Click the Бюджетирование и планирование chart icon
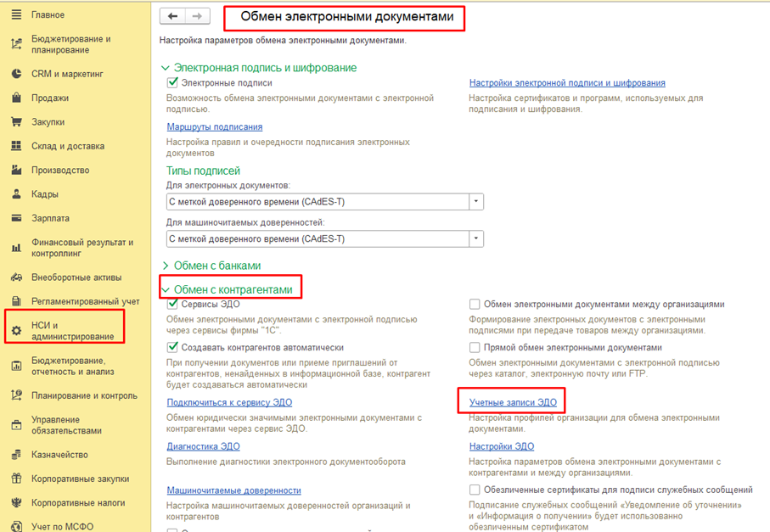 (16, 44)
